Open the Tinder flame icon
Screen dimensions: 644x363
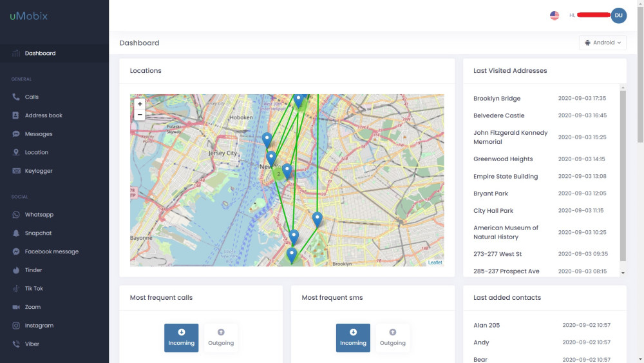(16, 270)
